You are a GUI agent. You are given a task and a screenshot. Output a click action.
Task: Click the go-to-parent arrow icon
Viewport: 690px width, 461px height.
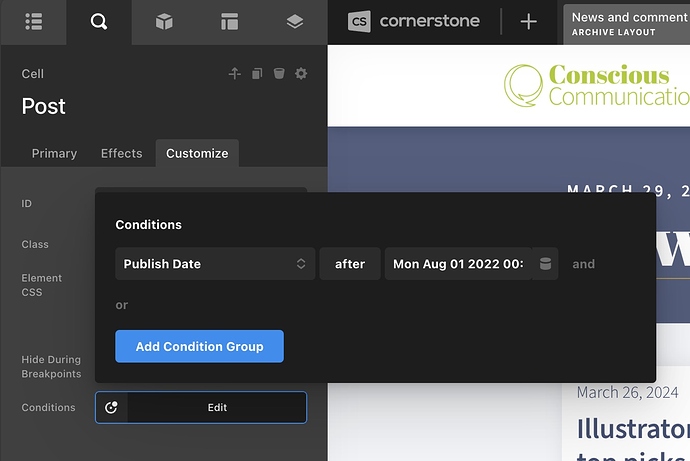[x=235, y=74]
